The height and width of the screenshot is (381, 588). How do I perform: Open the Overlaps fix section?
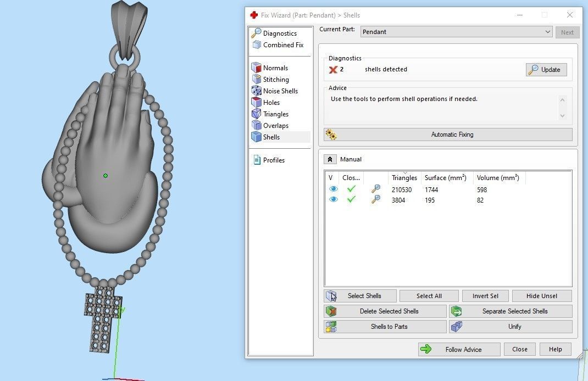tap(275, 126)
